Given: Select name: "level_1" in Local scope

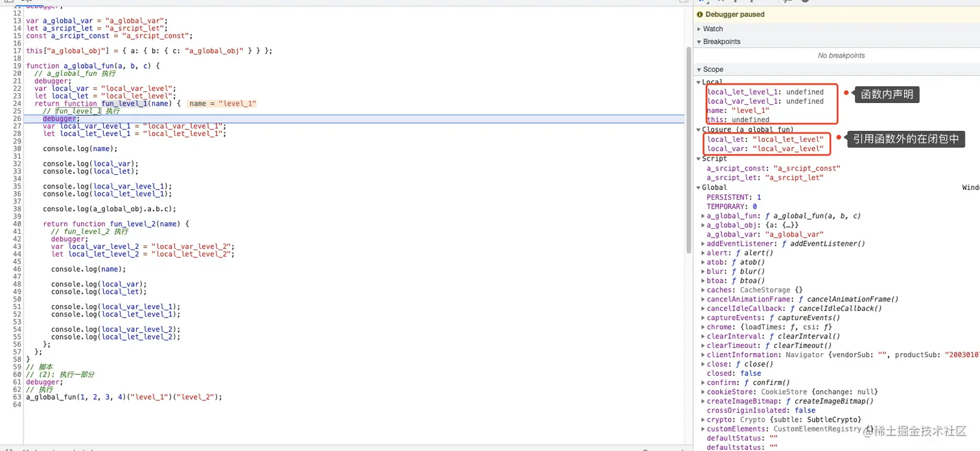Looking at the screenshot, I should [x=738, y=110].
